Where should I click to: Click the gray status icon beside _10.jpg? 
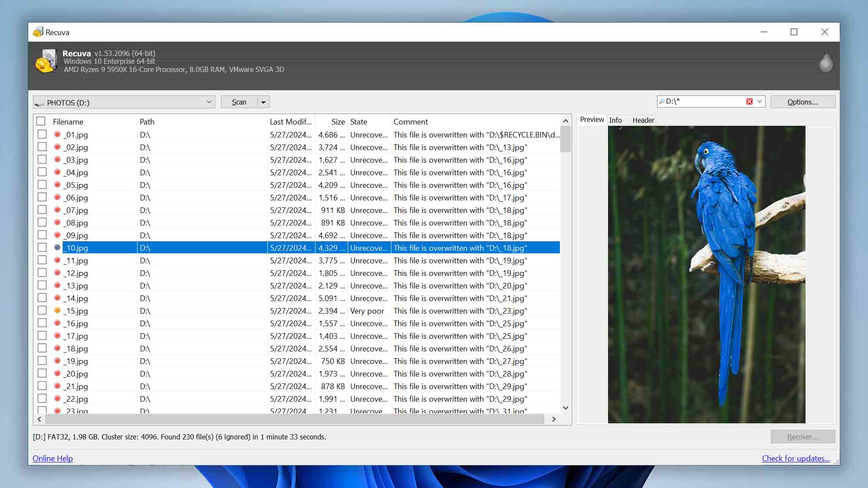[x=57, y=248]
